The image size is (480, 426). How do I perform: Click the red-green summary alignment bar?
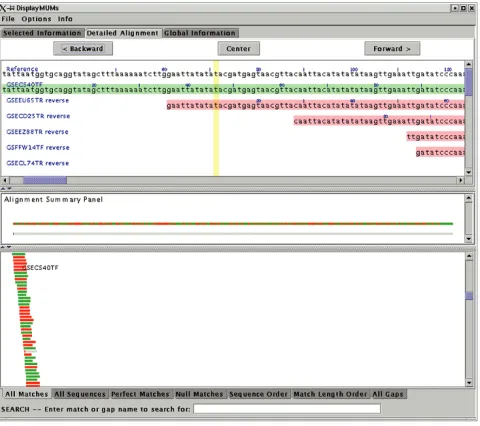[233, 224]
